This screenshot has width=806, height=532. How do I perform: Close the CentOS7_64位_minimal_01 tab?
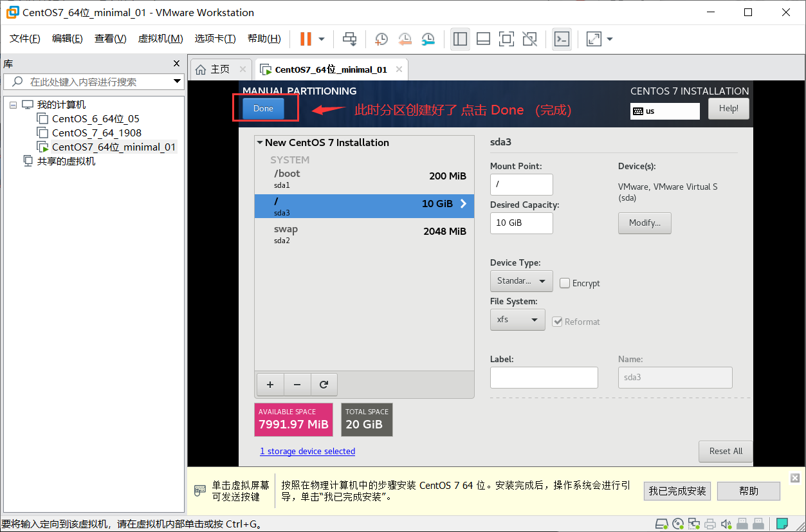click(399, 69)
